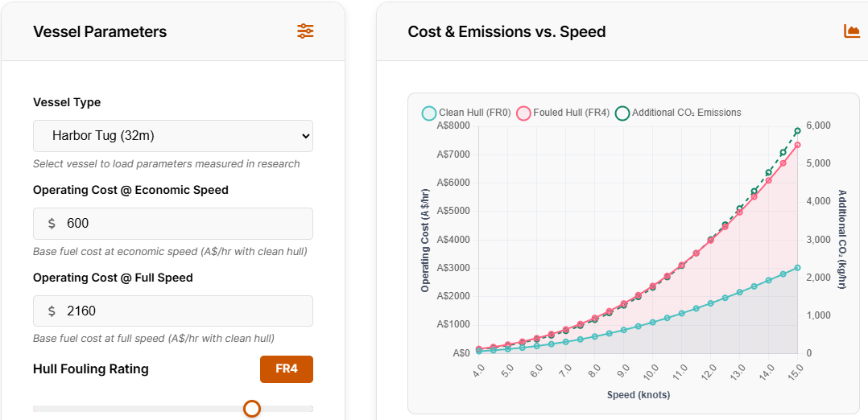Click Clean Hull data point at 12.0 knots

point(710,303)
